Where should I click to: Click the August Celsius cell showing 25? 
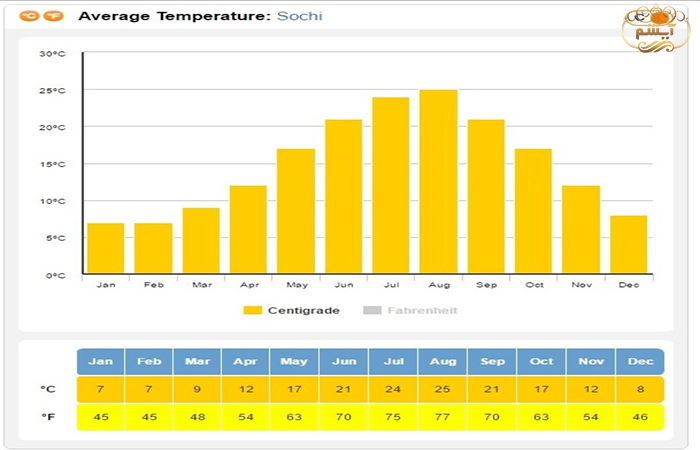coord(441,389)
